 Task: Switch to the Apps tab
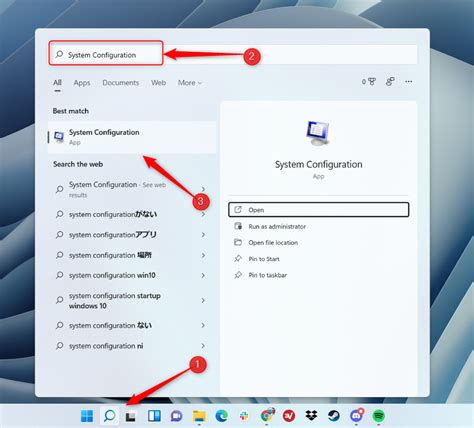[x=82, y=83]
